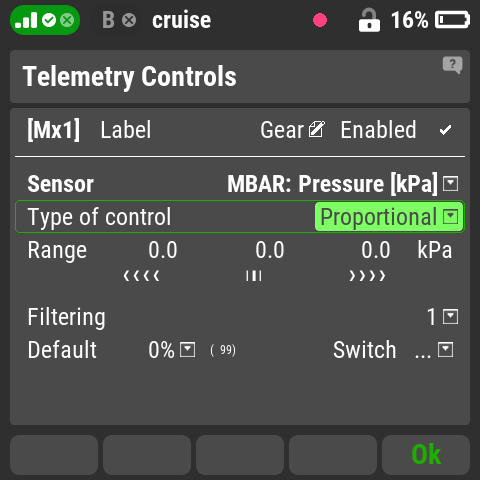
Task: Select the Mx1 control label row
Action: click(240, 130)
